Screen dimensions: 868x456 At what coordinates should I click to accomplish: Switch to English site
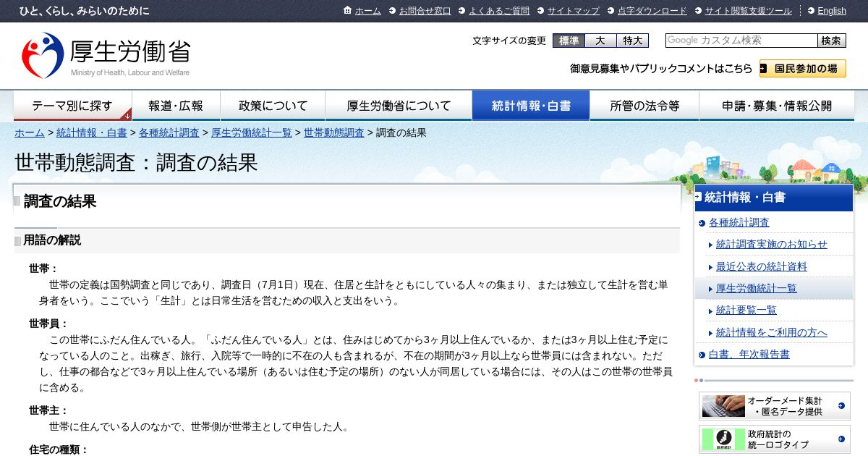tap(831, 11)
